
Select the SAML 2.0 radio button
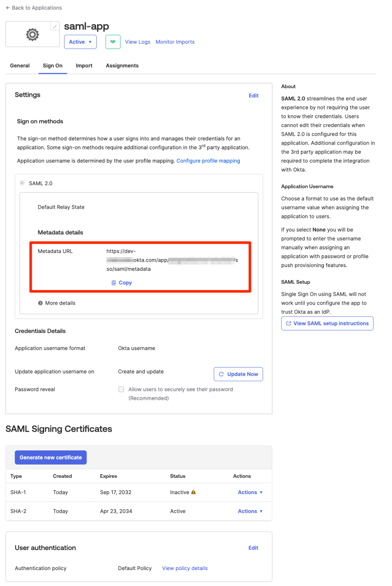pos(22,183)
